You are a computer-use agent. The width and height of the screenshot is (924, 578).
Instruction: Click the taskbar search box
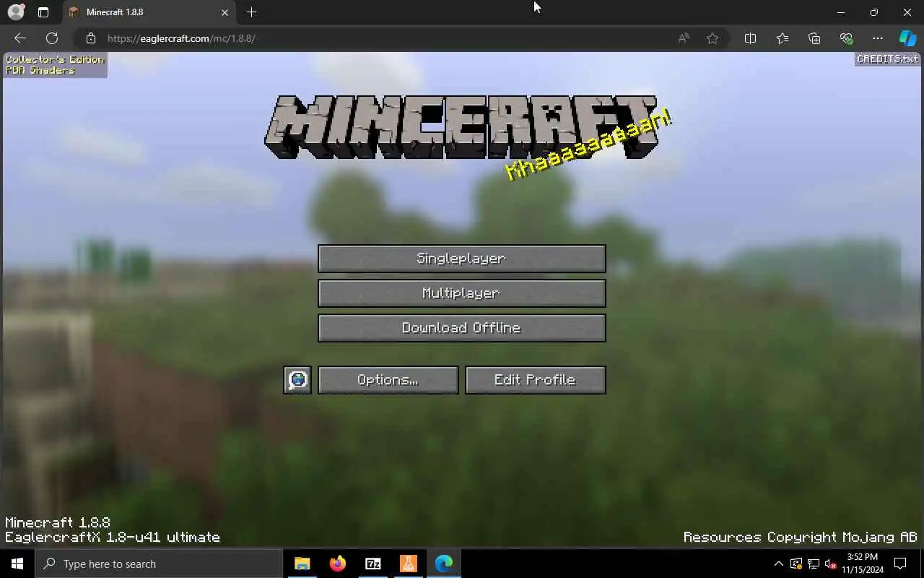tap(159, 564)
